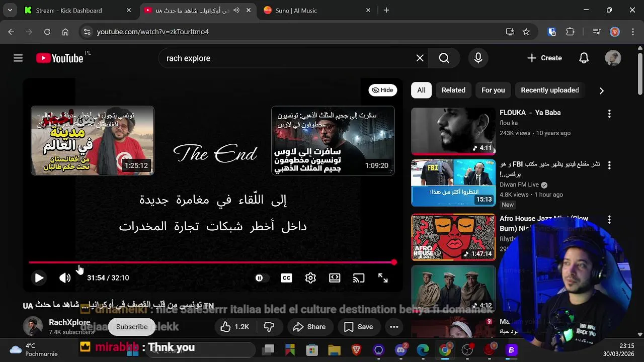
Task: Start voice search with the microphone icon
Action: 478,58
